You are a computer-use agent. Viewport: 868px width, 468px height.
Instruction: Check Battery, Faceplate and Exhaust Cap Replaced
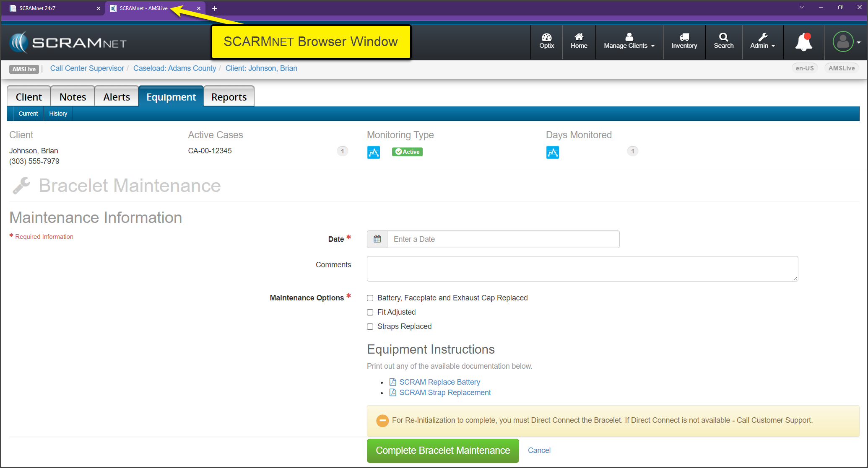370,298
